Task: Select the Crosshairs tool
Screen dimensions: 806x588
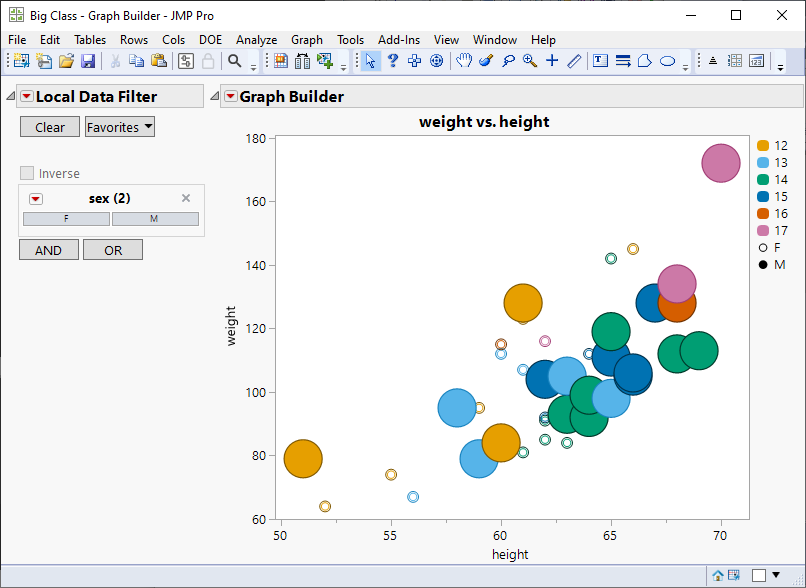Action: 552,61
